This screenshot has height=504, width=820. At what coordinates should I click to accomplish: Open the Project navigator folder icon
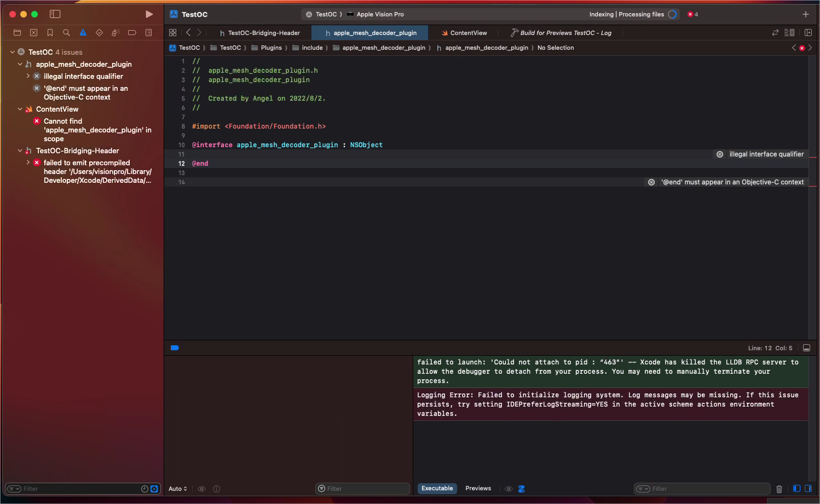click(x=17, y=33)
